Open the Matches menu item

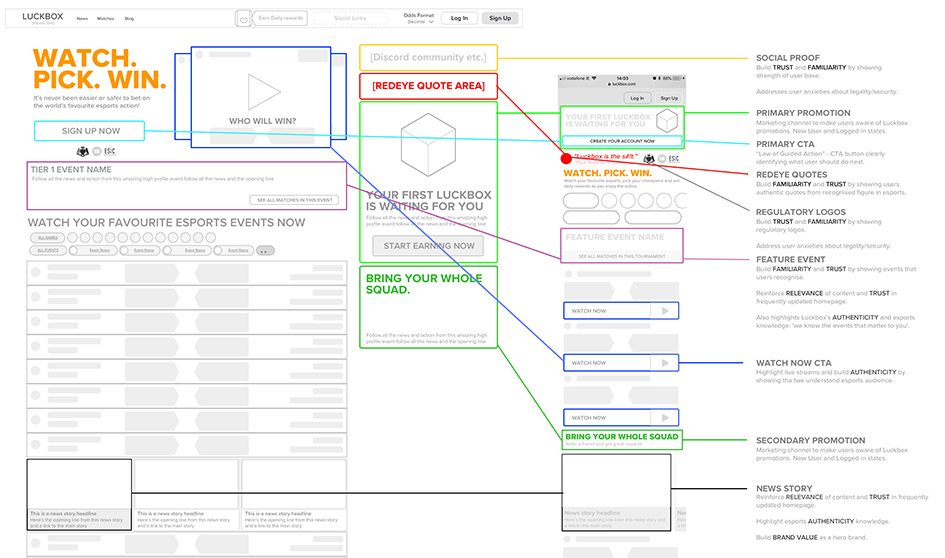click(105, 18)
